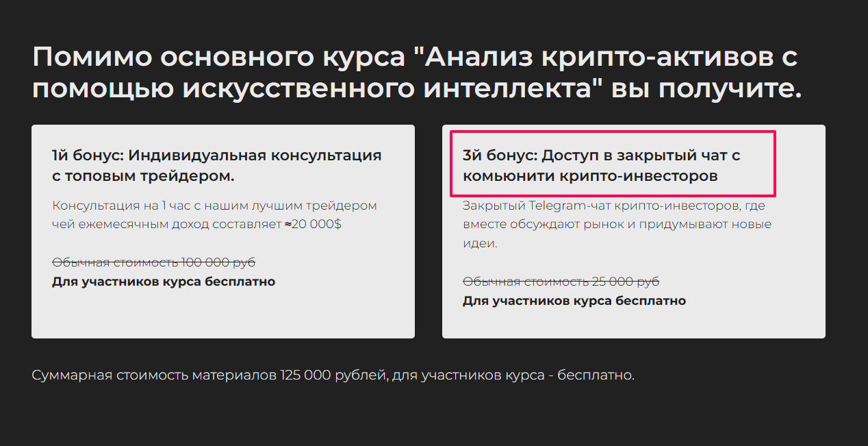Click description 'Консультация на 1 час с нашим лучшим трейдером'
868x446 pixels.
tap(214, 214)
